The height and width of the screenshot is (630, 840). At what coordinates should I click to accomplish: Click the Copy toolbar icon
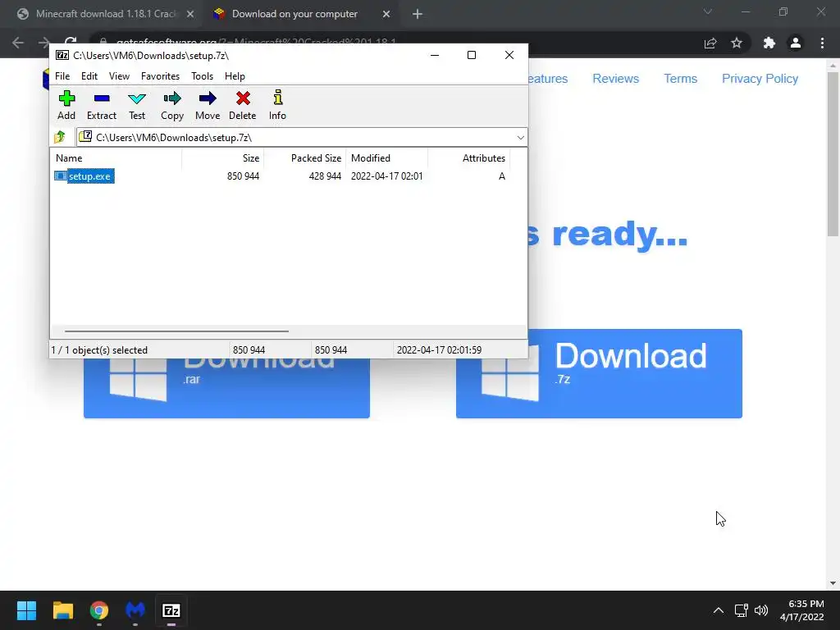(x=172, y=105)
